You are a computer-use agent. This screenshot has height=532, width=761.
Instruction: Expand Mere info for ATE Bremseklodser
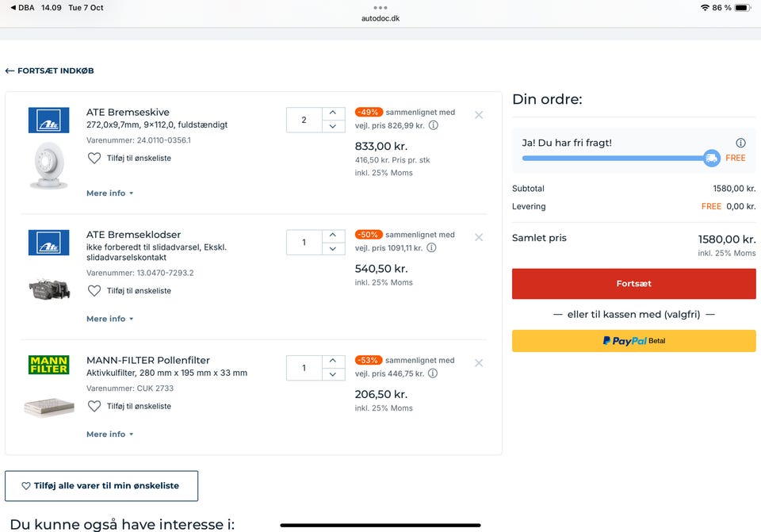pos(109,319)
